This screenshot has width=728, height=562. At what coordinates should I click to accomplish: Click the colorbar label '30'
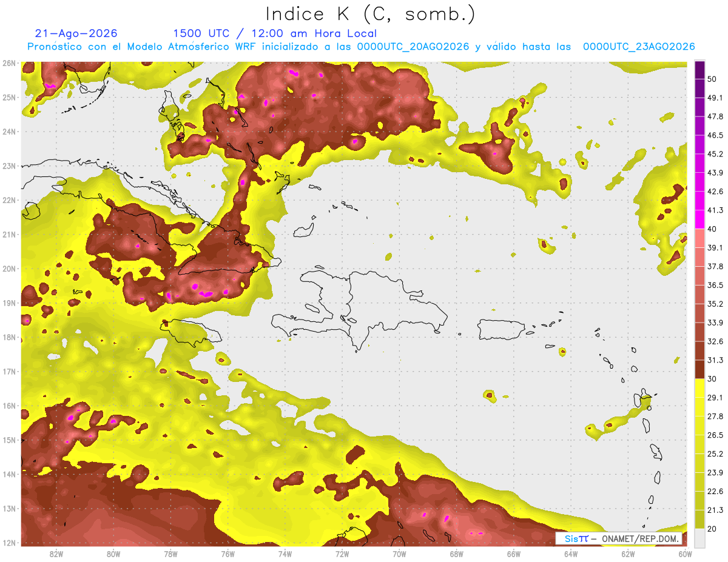point(712,379)
